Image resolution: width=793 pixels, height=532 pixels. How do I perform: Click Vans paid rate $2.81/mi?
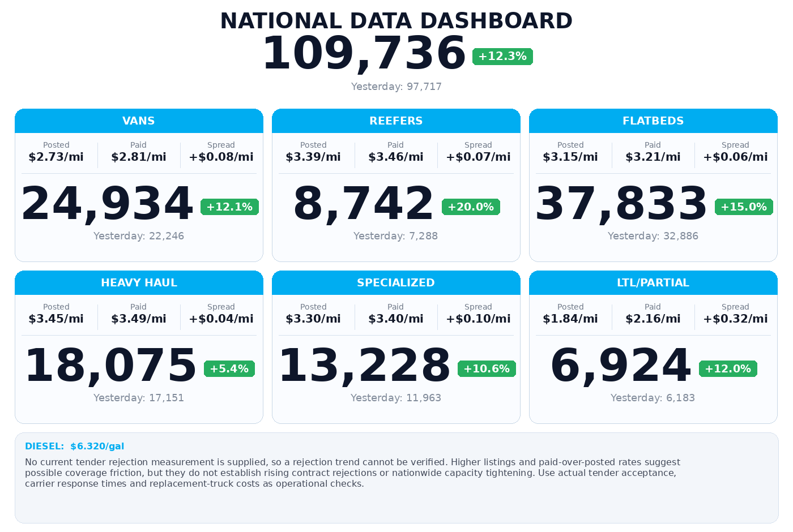pyautogui.click(x=139, y=157)
